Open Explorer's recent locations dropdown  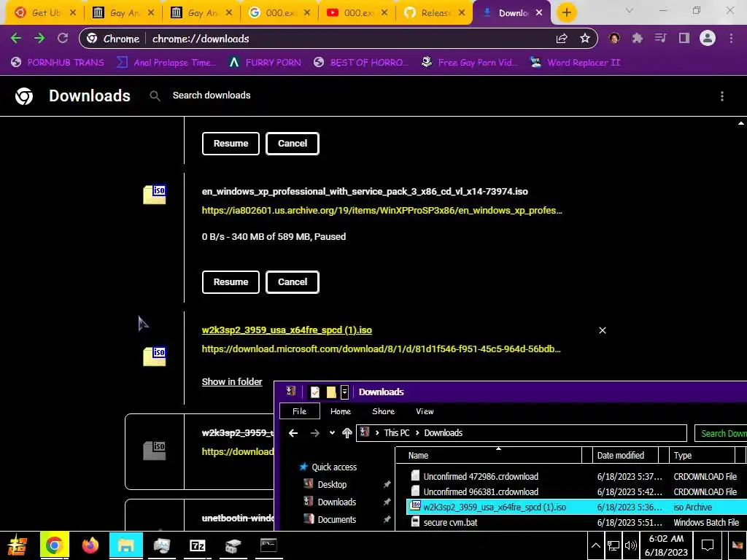pyautogui.click(x=332, y=433)
